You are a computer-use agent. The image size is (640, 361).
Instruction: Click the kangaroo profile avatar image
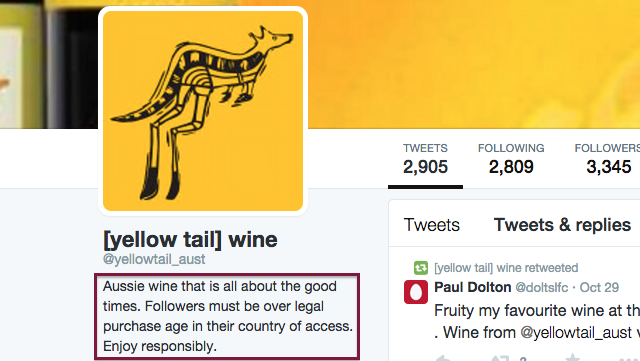pos(203,111)
